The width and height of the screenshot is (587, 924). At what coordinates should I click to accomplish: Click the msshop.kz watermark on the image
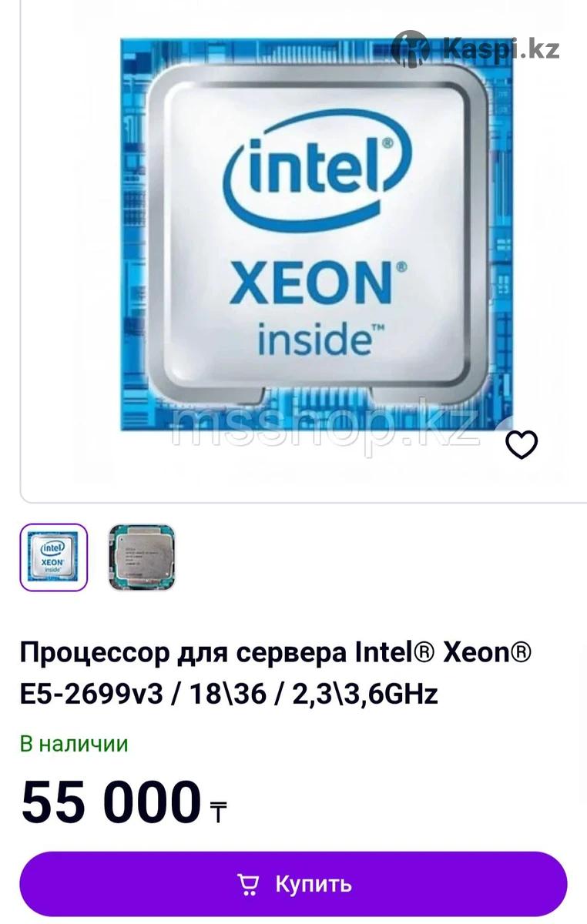click(x=325, y=424)
